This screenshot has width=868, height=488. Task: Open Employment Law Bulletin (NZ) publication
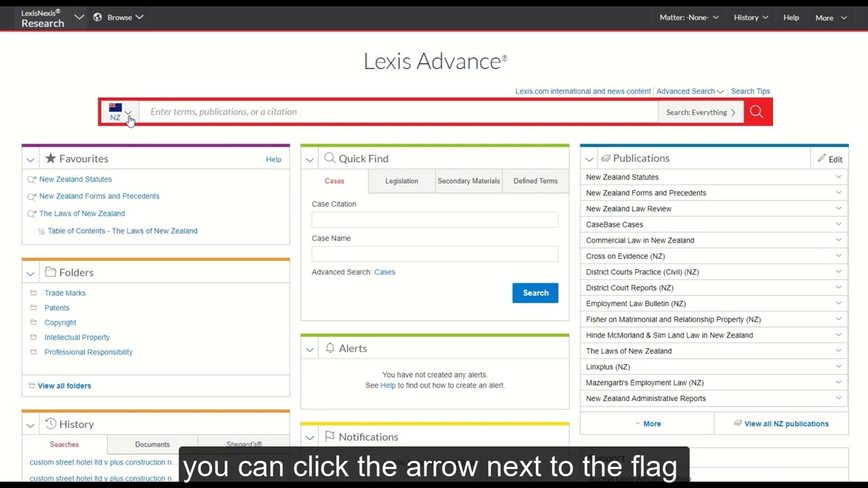click(x=635, y=304)
